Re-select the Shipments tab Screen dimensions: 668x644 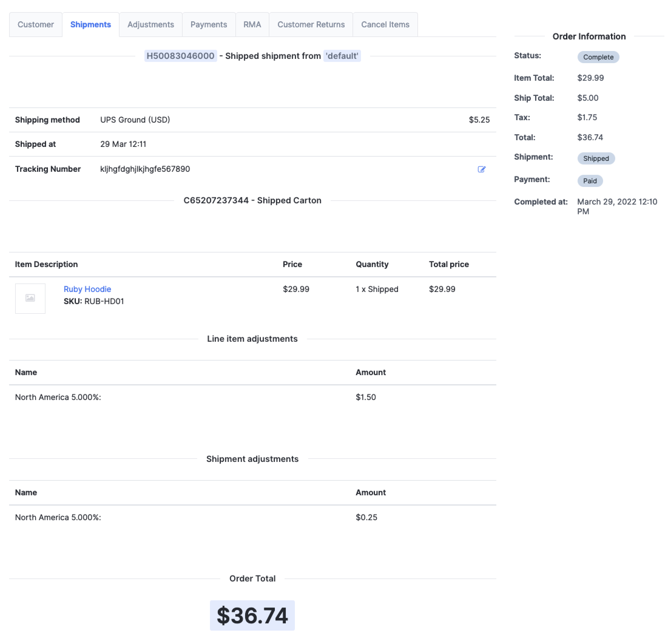[90, 24]
